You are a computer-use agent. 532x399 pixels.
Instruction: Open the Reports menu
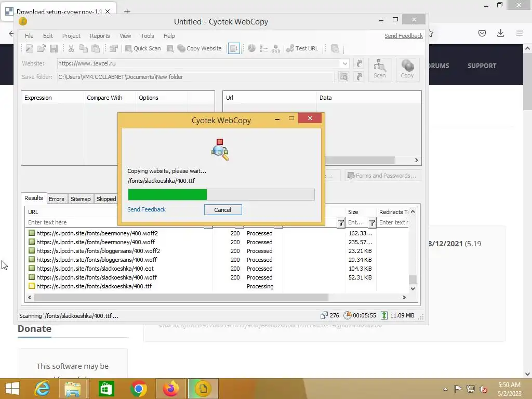100,36
